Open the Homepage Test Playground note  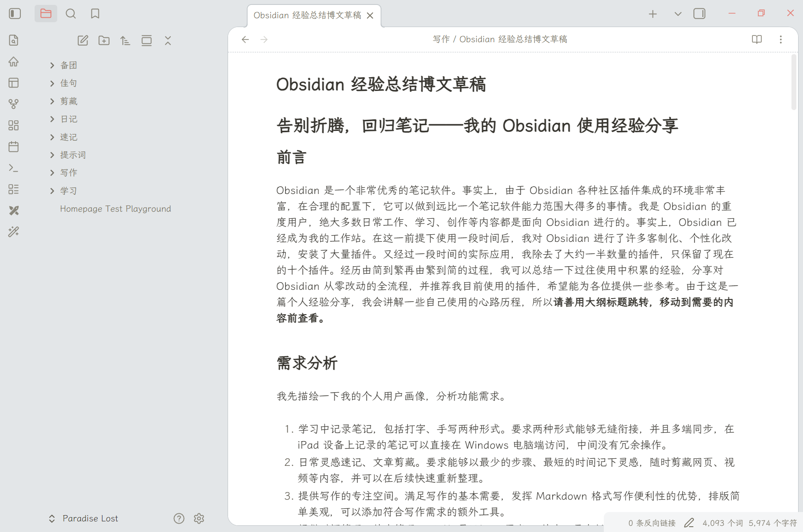(x=115, y=209)
